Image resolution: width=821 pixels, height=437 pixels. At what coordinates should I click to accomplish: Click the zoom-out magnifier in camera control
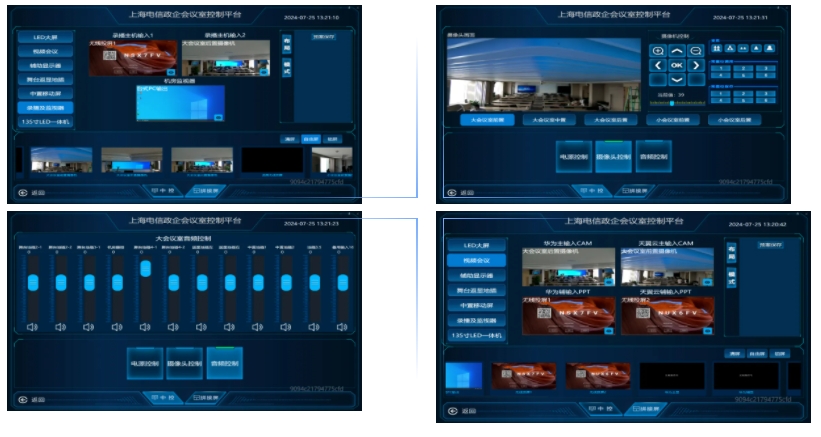coord(696,51)
